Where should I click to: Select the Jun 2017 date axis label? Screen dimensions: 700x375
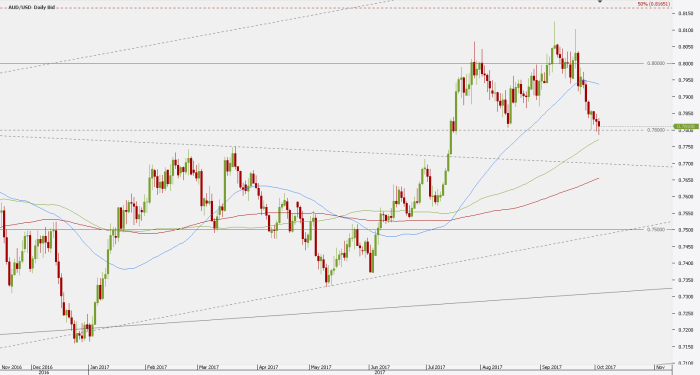(380, 367)
